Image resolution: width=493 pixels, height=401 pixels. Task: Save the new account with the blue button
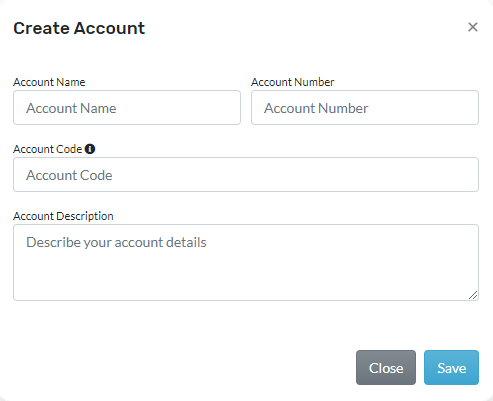[x=451, y=368]
